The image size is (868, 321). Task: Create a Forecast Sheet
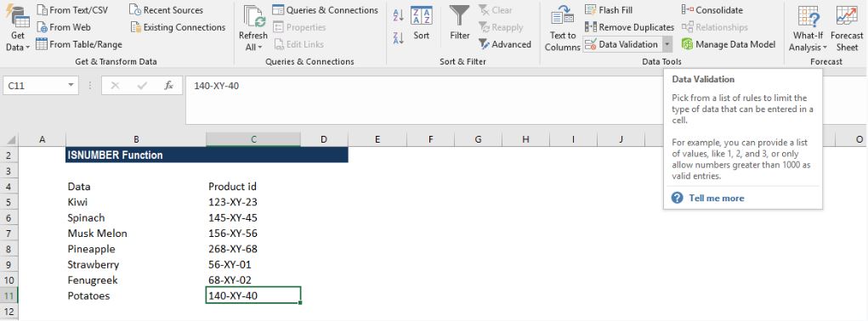coord(847,28)
